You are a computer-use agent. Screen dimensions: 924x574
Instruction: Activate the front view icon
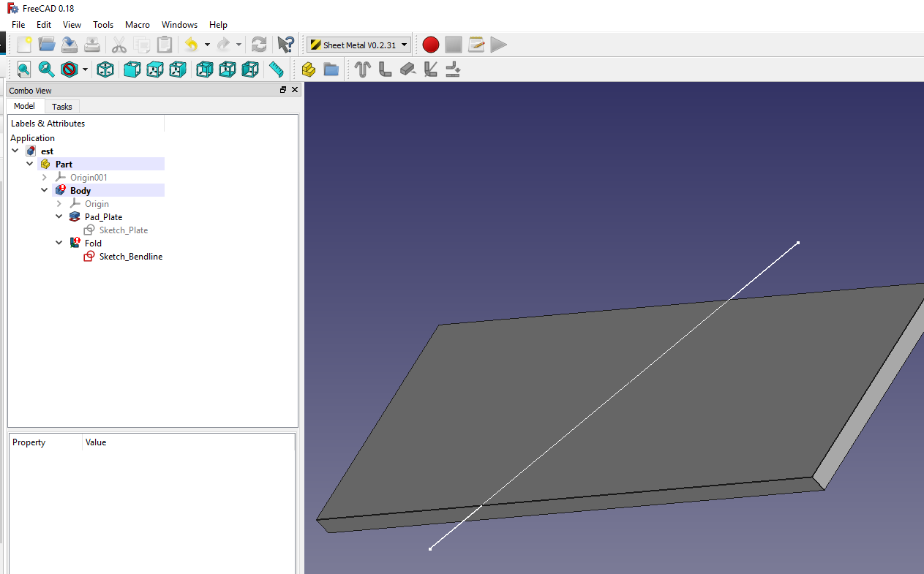point(132,69)
